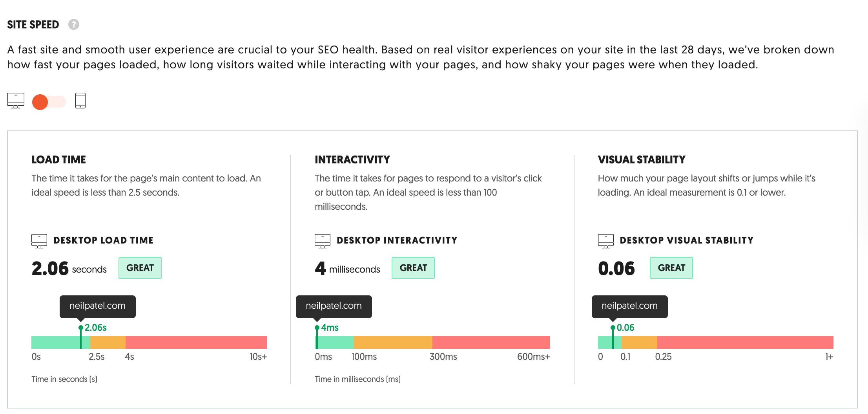Viewport: 868px width, 414px height.
Task: Click the neilpatel.com tooltip above load time bar
Action: click(98, 306)
